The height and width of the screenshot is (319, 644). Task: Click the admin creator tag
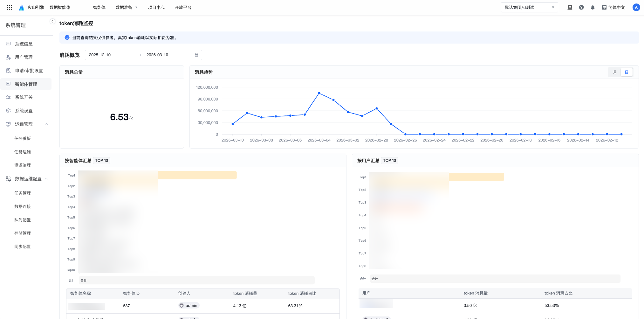click(188, 306)
